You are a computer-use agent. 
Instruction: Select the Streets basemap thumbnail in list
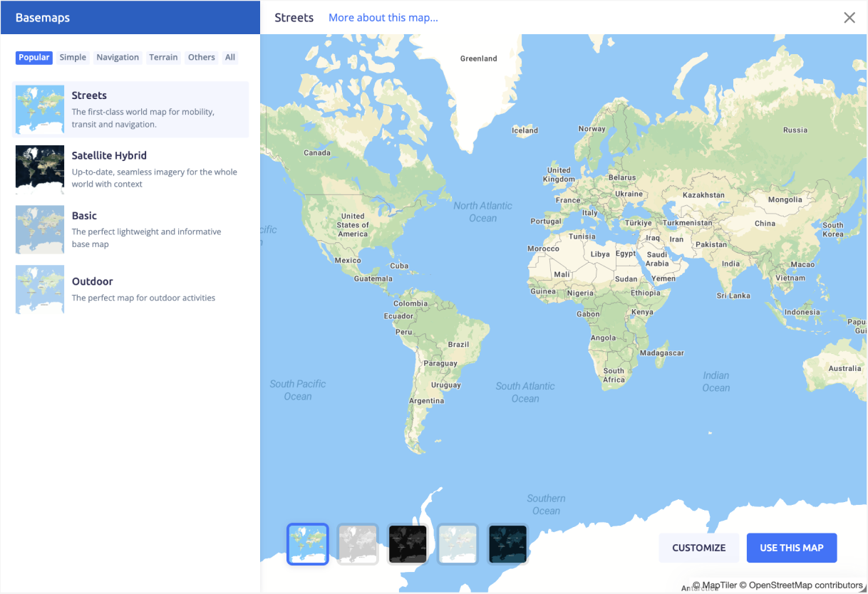tap(40, 110)
